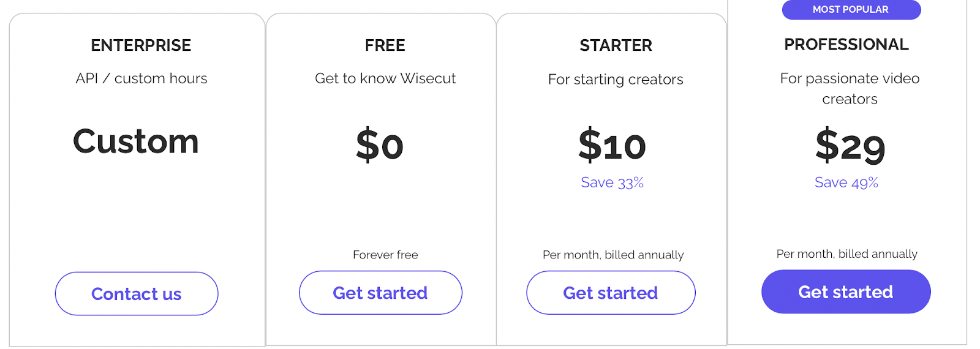Click the For starting creators description
980x349 pixels.
tap(616, 80)
